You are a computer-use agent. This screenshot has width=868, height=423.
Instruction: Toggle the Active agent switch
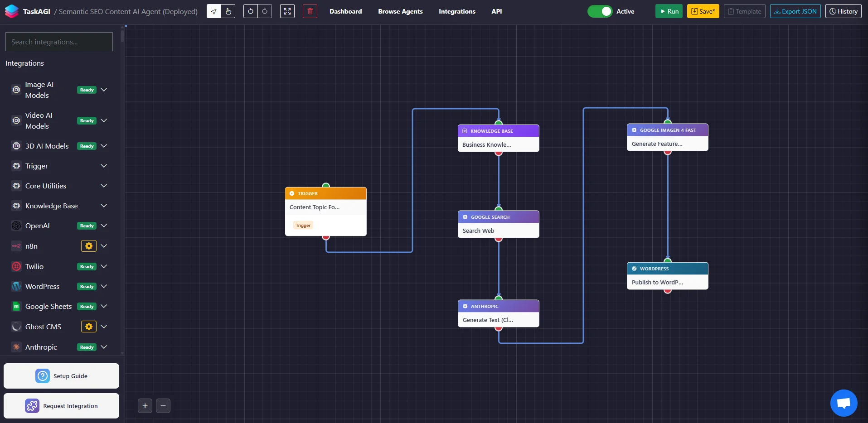[600, 11]
